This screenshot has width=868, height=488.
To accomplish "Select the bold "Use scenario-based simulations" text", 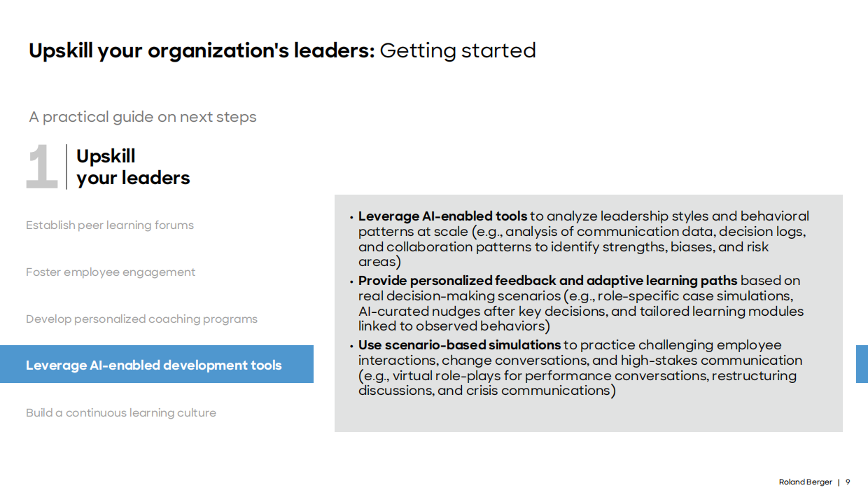I will click(459, 345).
